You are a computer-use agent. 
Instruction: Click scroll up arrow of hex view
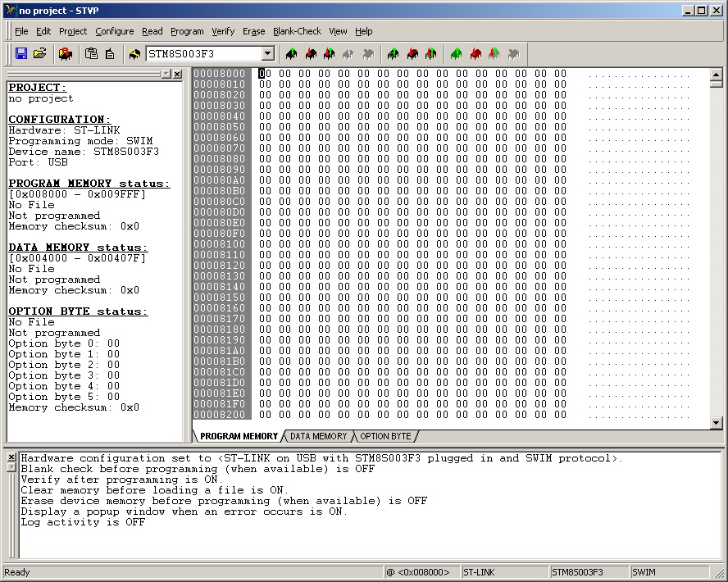point(716,74)
